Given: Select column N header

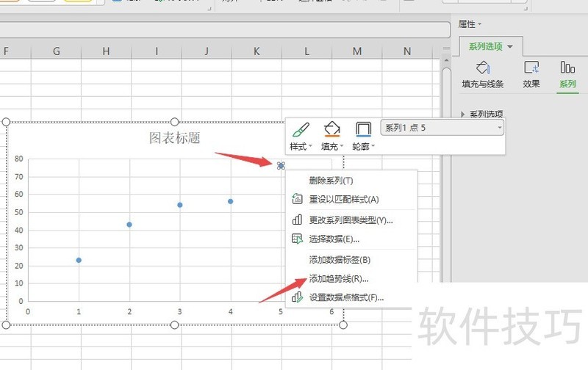Looking at the screenshot, I should 407,51.
